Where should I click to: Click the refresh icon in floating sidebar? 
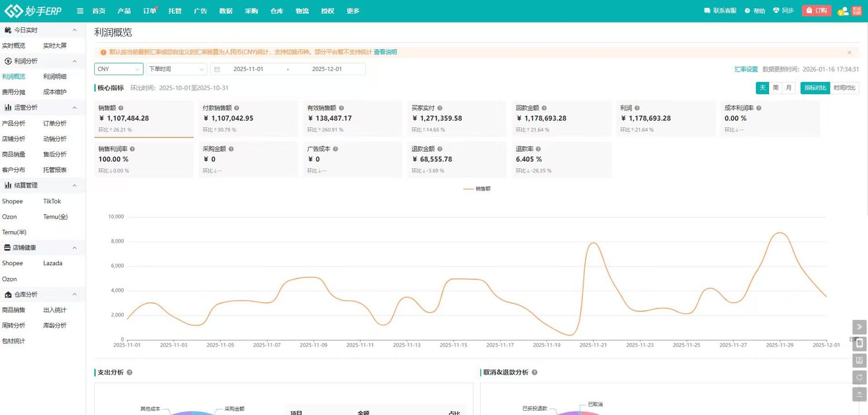click(x=860, y=377)
